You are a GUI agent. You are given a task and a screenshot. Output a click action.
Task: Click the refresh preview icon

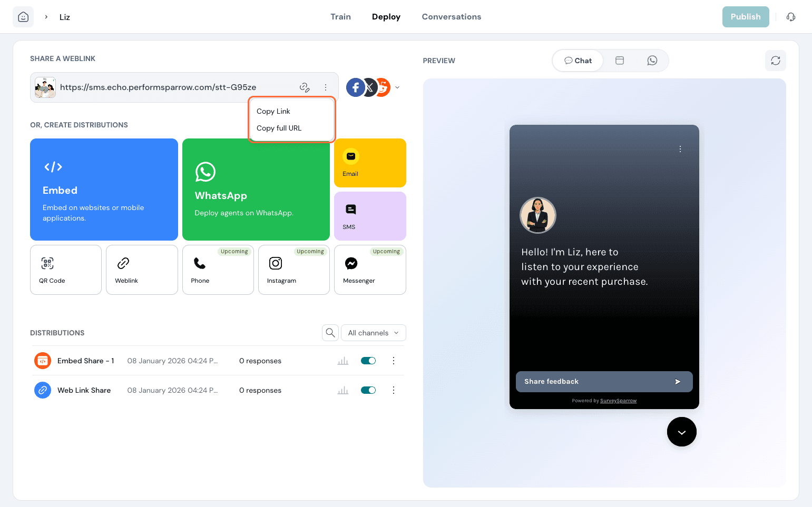(775, 61)
